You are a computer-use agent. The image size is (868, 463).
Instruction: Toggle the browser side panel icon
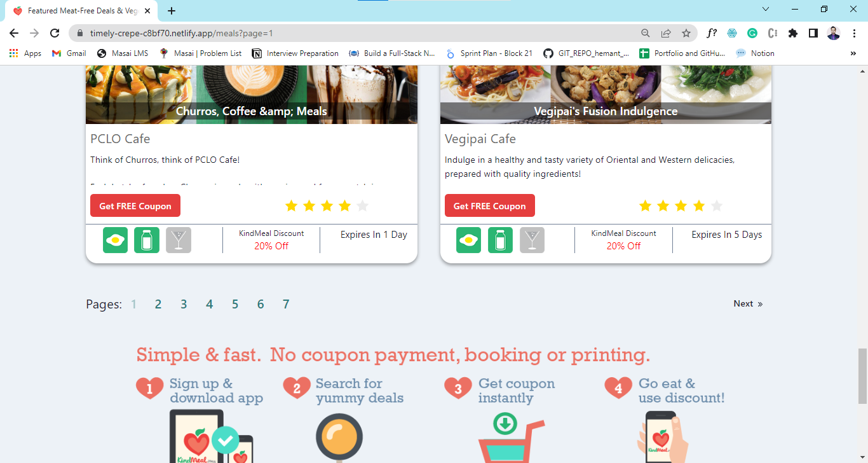coord(813,33)
